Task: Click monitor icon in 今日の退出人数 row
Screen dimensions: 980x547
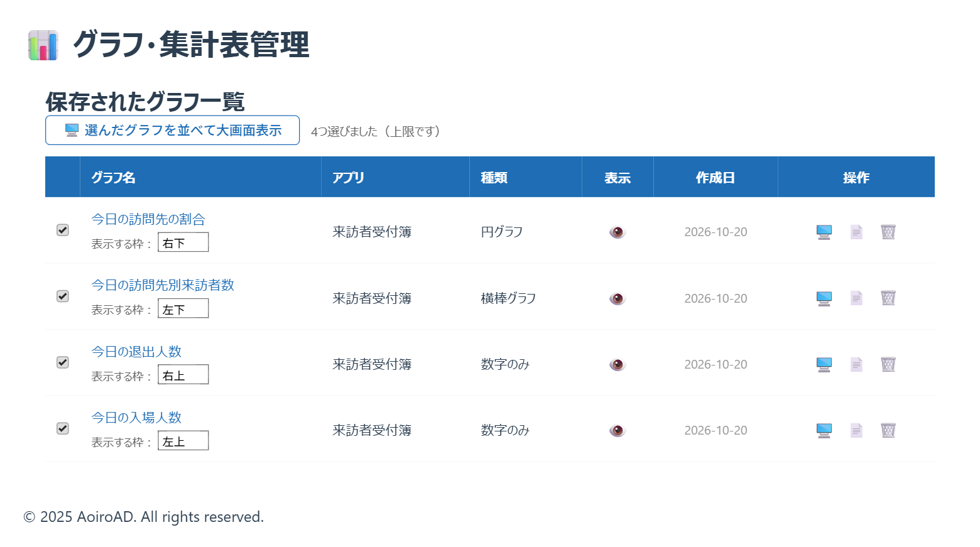Action: coord(824,364)
